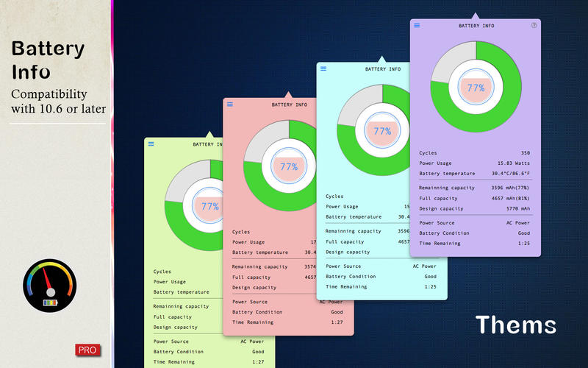The image size is (588, 368).
Task: Select Battery Condition label in the cyan panel
Action: coord(351,277)
